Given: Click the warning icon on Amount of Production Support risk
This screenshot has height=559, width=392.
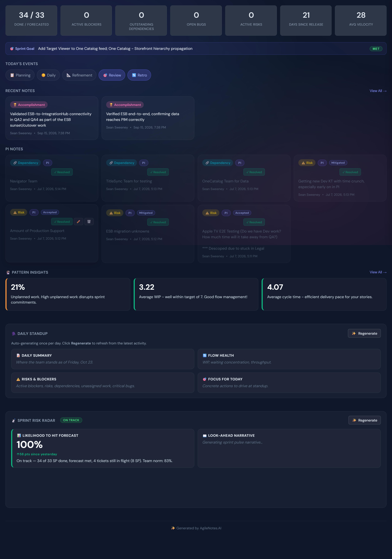Looking at the screenshot, I should click(15, 213).
